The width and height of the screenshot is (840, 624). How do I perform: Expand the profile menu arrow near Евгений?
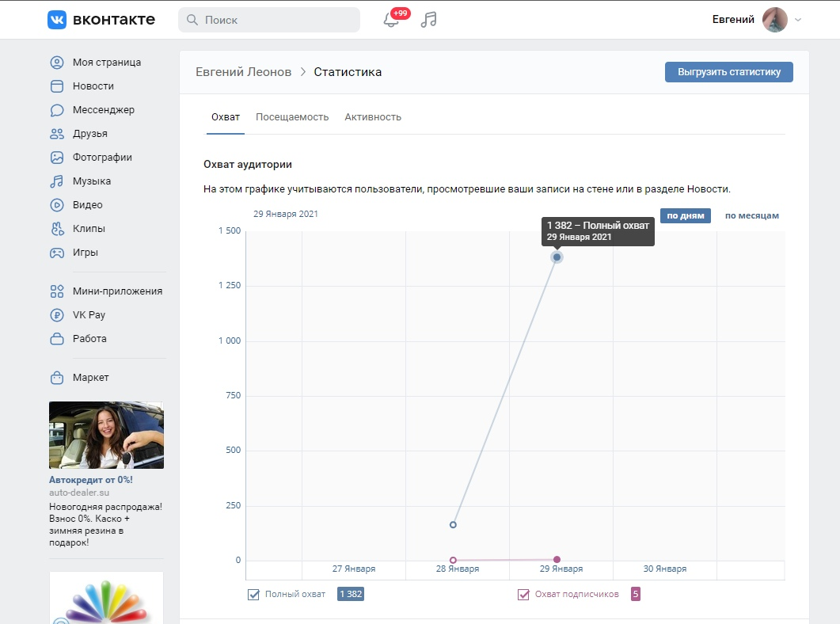pos(797,20)
